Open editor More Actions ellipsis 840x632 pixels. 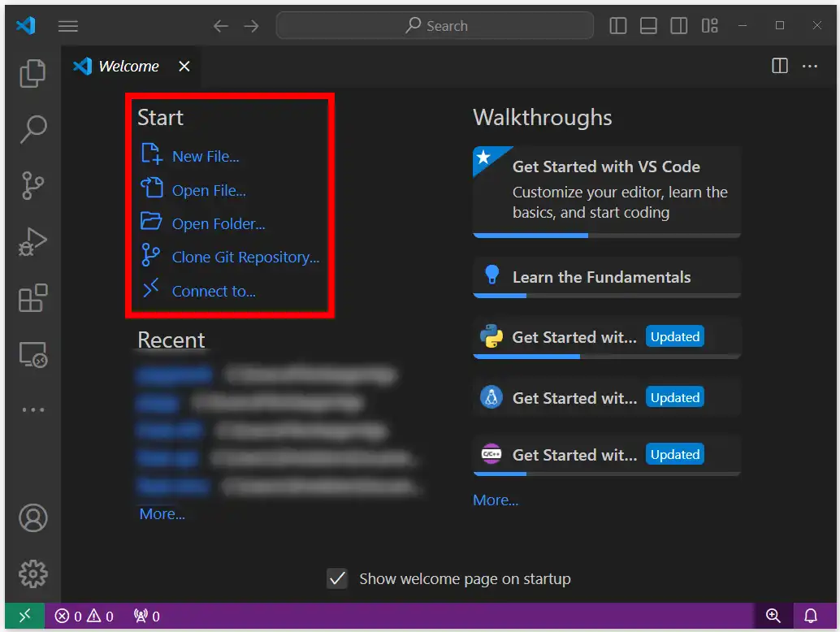tap(809, 66)
